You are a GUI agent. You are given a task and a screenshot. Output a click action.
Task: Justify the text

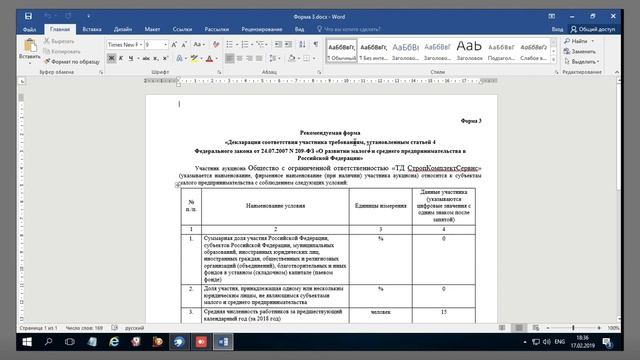point(259,59)
